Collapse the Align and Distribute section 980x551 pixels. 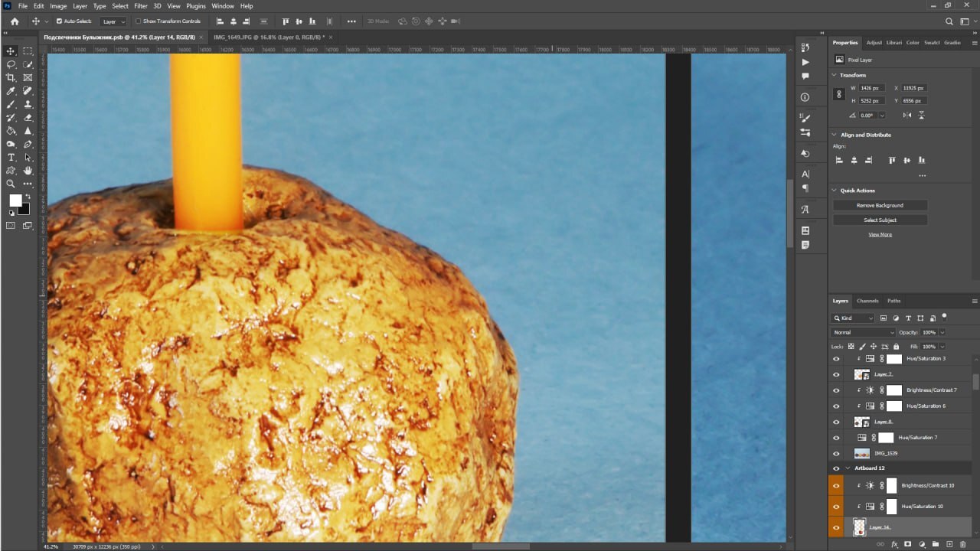(835, 135)
